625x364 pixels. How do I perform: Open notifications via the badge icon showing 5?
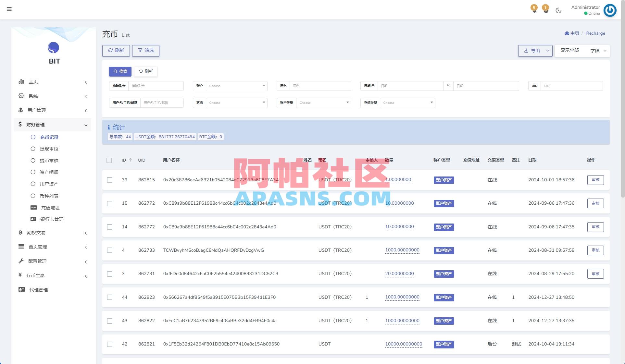coord(534,9)
